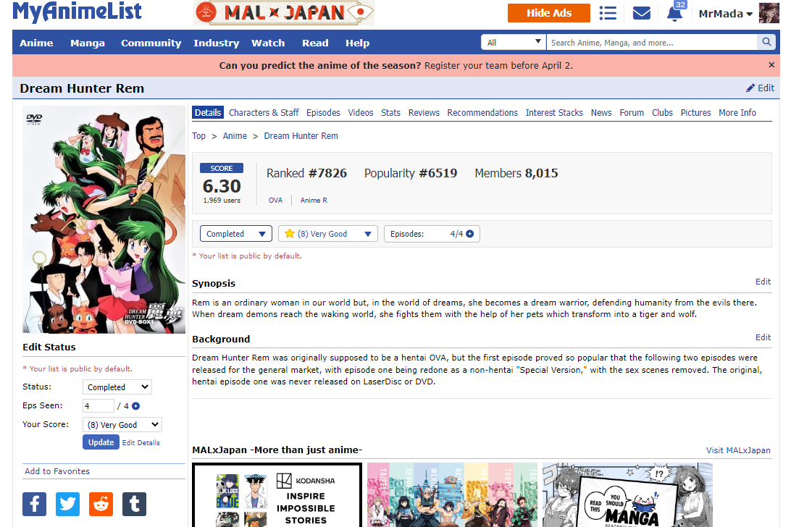Open the You Should Read This Manga banner
The height and width of the screenshot is (527, 812).
627,495
